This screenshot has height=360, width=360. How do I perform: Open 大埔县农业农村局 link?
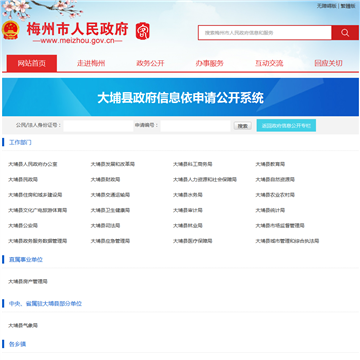[x=275, y=195]
